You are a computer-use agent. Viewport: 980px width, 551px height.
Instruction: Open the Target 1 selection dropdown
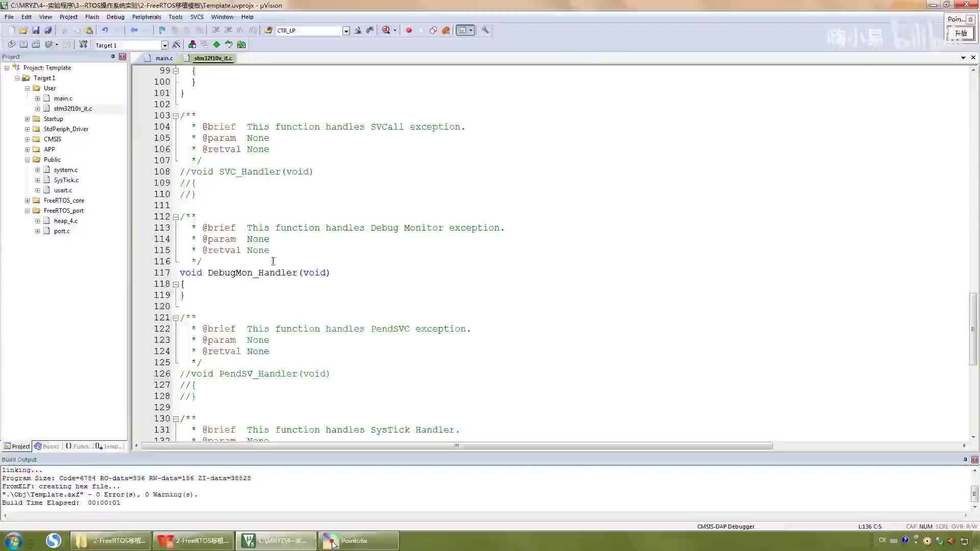pos(164,45)
